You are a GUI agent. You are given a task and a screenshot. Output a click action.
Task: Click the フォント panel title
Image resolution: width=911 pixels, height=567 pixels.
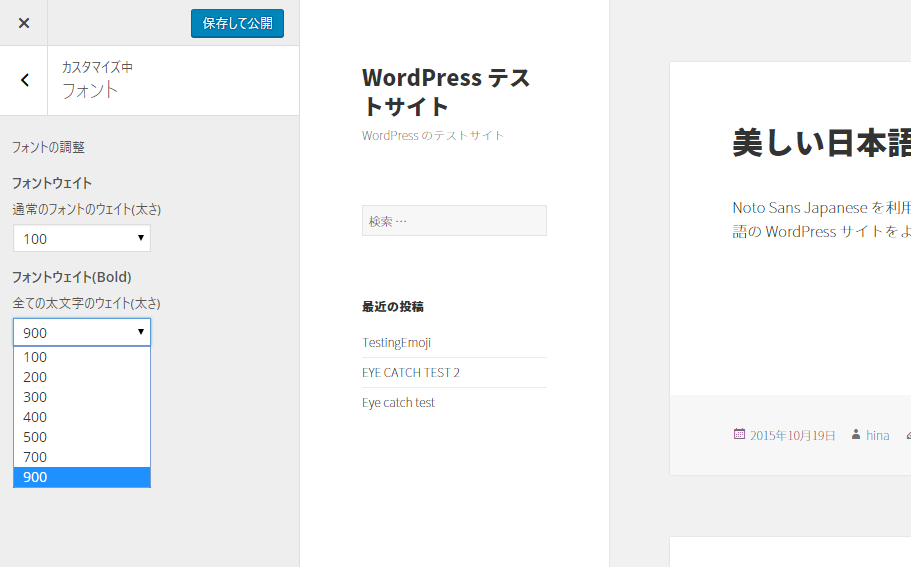[90, 90]
